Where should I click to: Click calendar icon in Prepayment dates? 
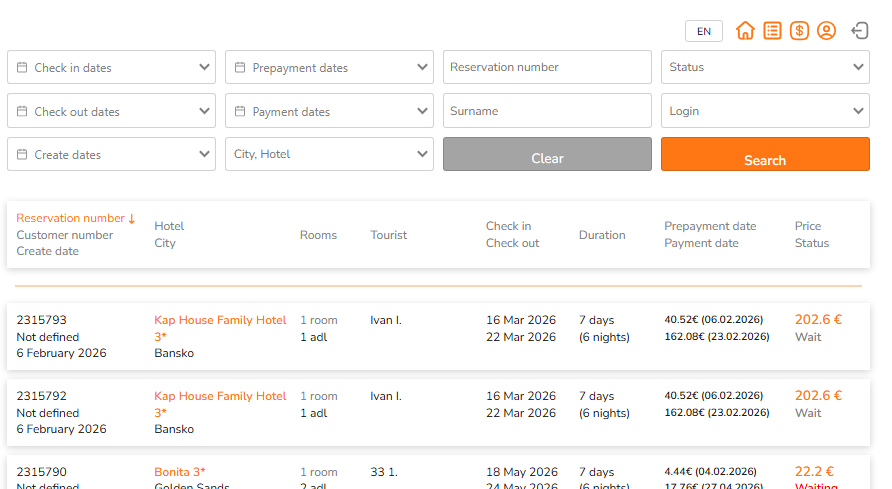click(x=240, y=68)
